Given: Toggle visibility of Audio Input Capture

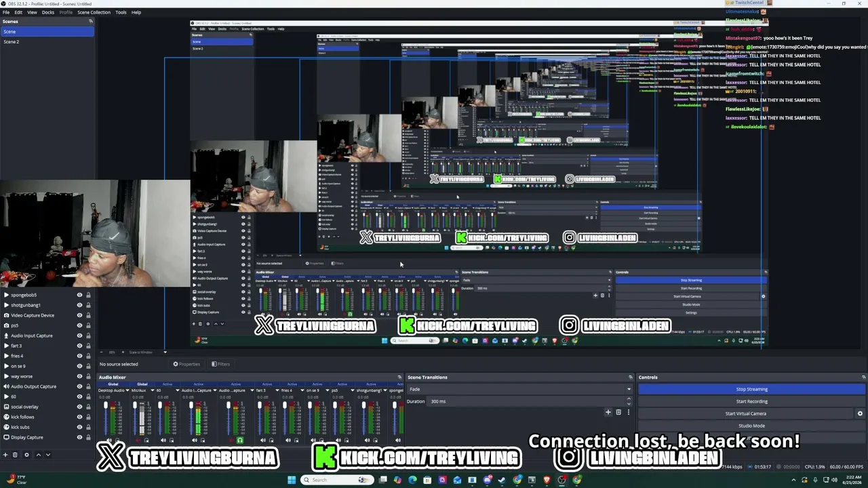Looking at the screenshot, I should tap(79, 335).
